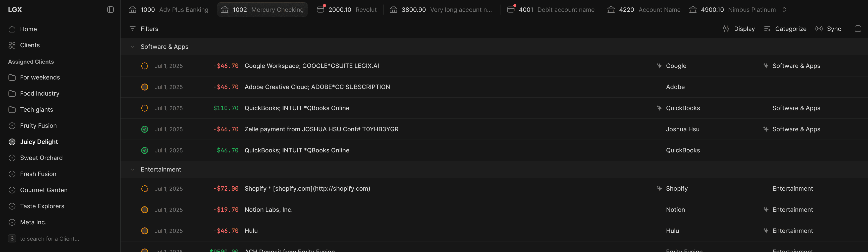The width and height of the screenshot is (868, 252).
Task: Click the sparkle icon beside Shopify vendor
Action: pyautogui.click(x=660, y=189)
